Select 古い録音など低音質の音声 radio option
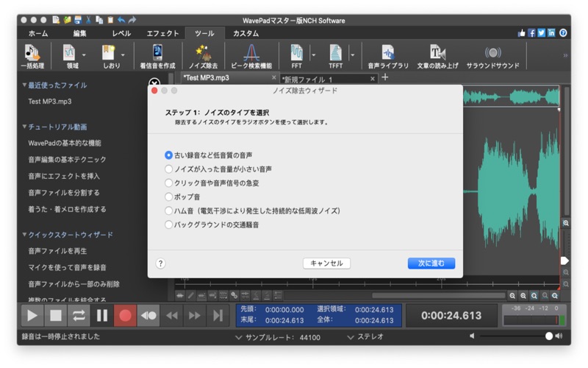Screen dimensions: 588x368 point(169,155)
